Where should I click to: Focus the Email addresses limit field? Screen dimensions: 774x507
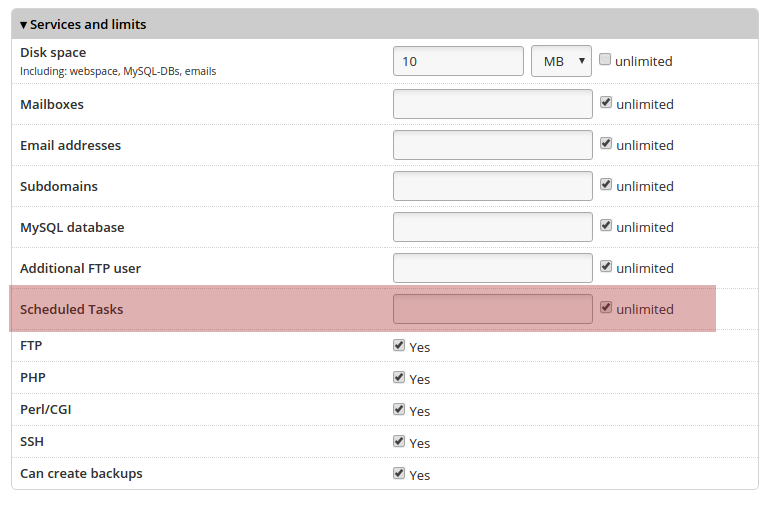point(492,145)
